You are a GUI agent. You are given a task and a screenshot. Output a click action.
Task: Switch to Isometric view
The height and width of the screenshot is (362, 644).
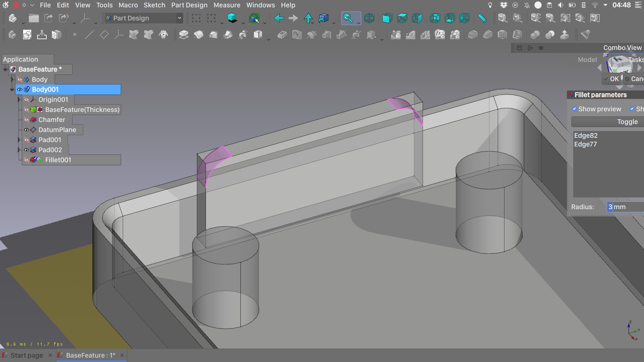point(369,18)
